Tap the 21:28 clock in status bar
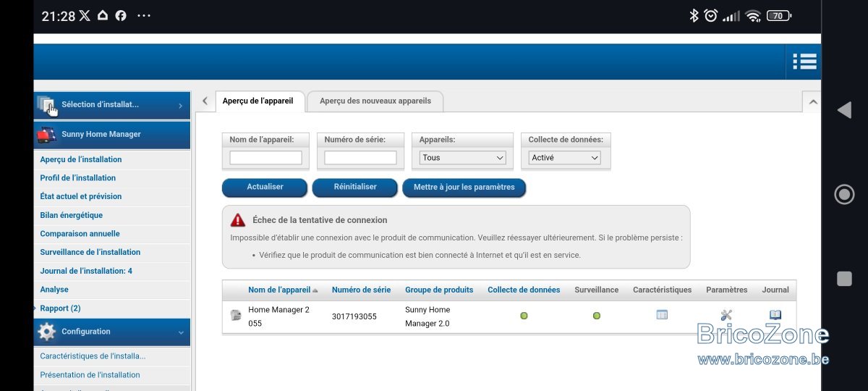This screenshot has height=391, width=868. 59,16
